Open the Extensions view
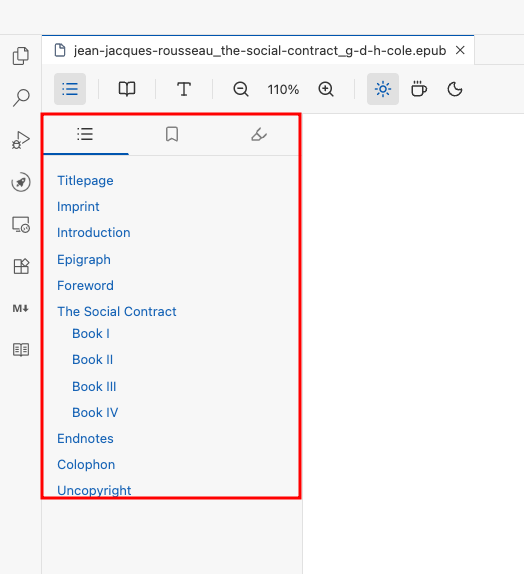This screenshot has height=574, width=524. coord(21,266)
